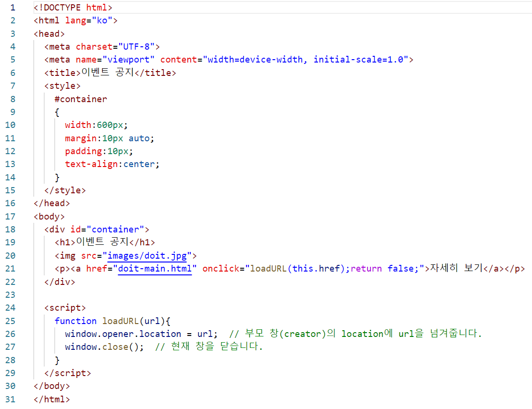The width and height of the screenshot is (532, 409).
Task: Click the viewport meta name value
Action: coord(128,60)
